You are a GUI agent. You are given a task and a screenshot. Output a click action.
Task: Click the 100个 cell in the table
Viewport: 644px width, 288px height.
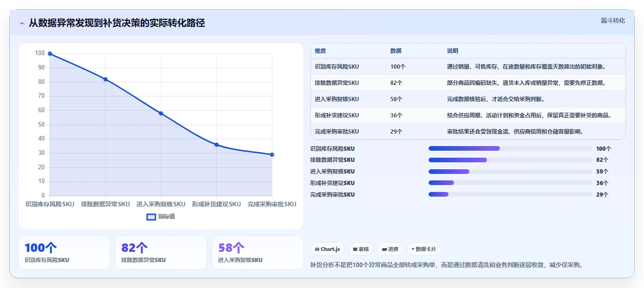(398, 67)
